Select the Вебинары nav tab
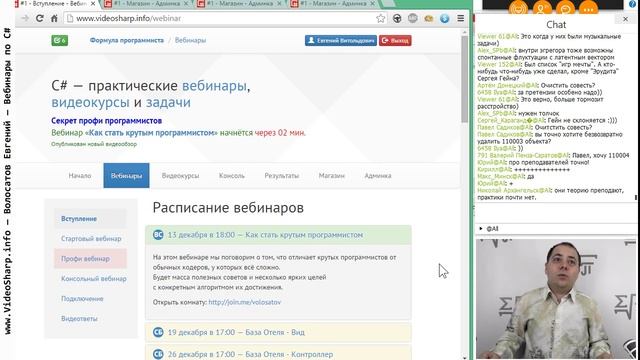The height and width of the screenshot is (360, 640). (x=127, y=176)
